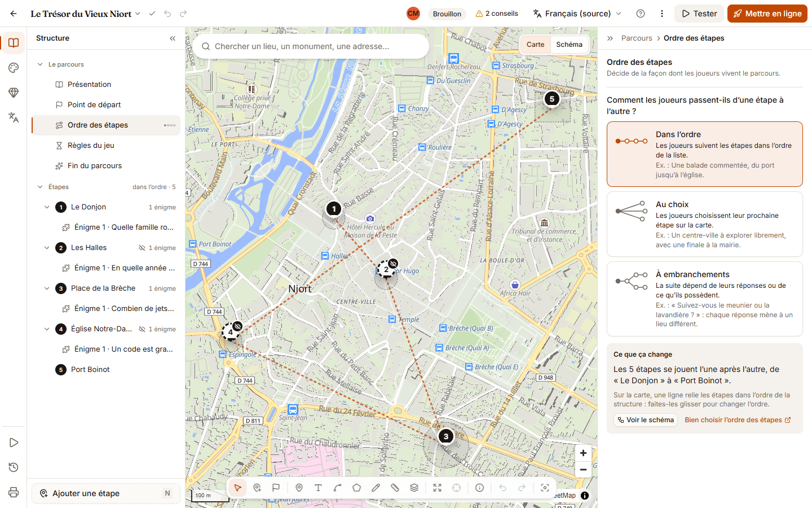The height and width of the screenshot is (508, 812).
Task: Collapse the Place de la Brèche step
Action: [x=47, y=288]
